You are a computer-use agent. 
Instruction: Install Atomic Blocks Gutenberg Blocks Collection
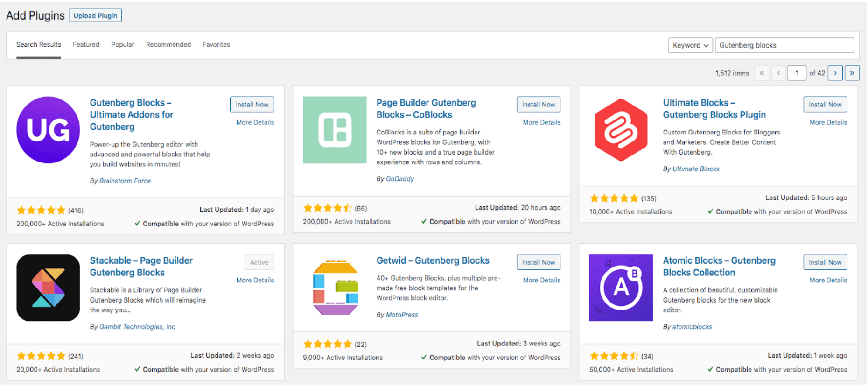coord(825,262)
